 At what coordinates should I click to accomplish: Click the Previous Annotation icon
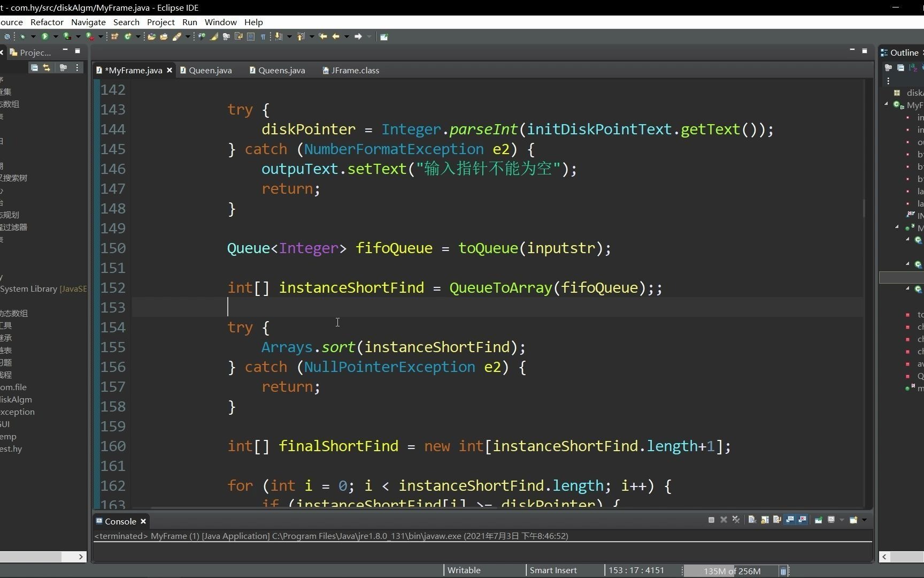click(x=301, y=36)
